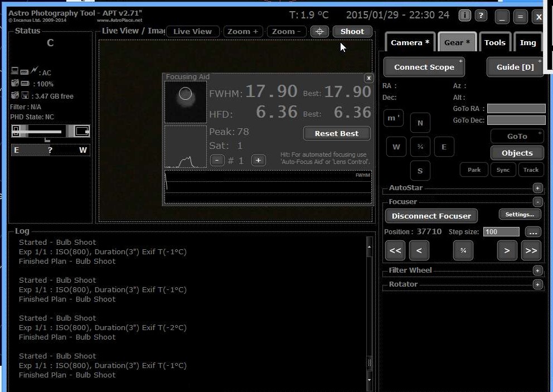Move focuser out with large step '>>' button
This screenshot has width=553, height=392.
tap(531, 250)
